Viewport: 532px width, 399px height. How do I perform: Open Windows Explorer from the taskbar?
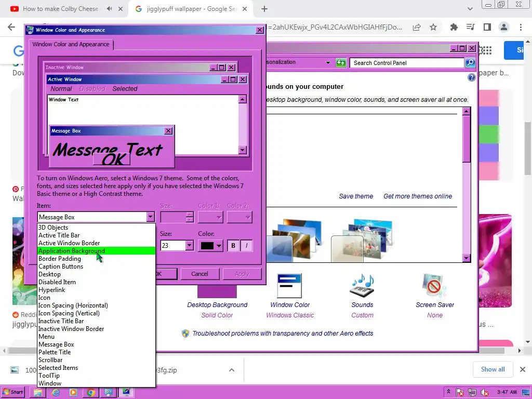pyautogui.click(x=37, y=393)
